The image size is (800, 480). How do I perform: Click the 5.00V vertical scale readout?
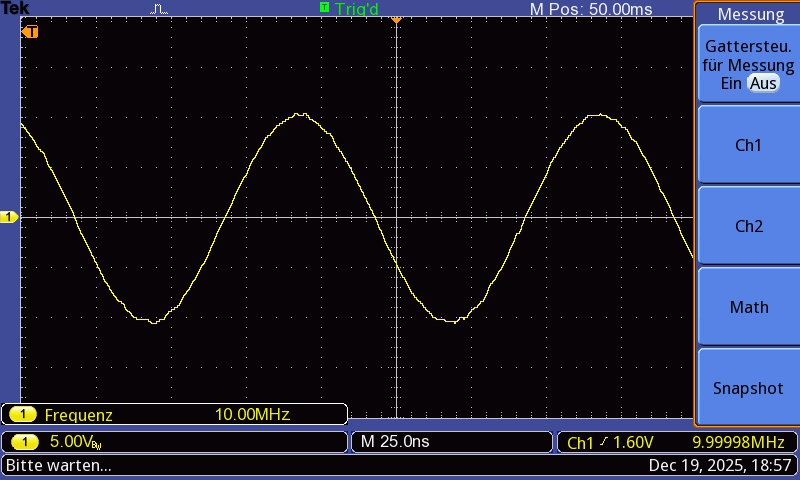[x=76, y=442]
